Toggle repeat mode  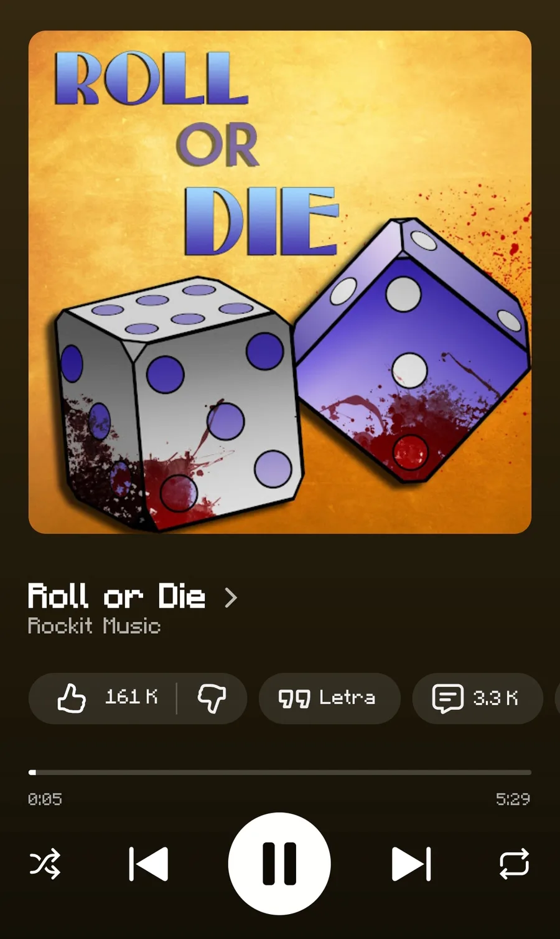pos(514,864)
